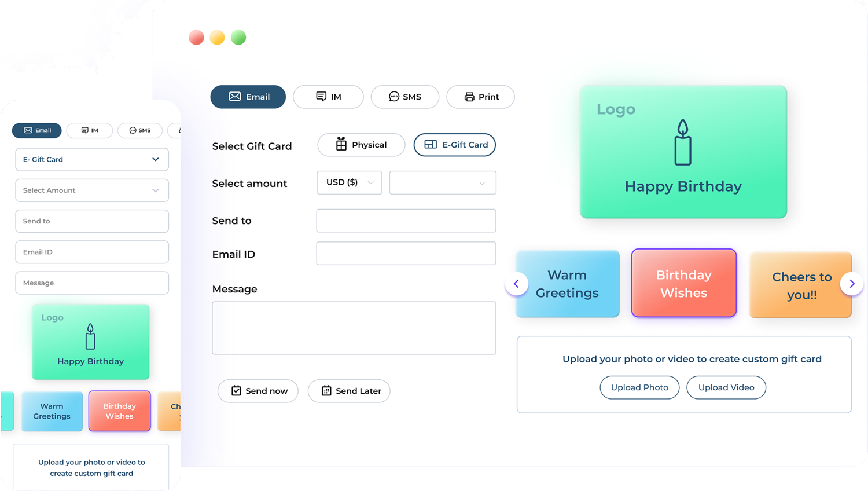Click the calendar check icon on Send now
Screen dimensions: 868x491
coord(236,391)
